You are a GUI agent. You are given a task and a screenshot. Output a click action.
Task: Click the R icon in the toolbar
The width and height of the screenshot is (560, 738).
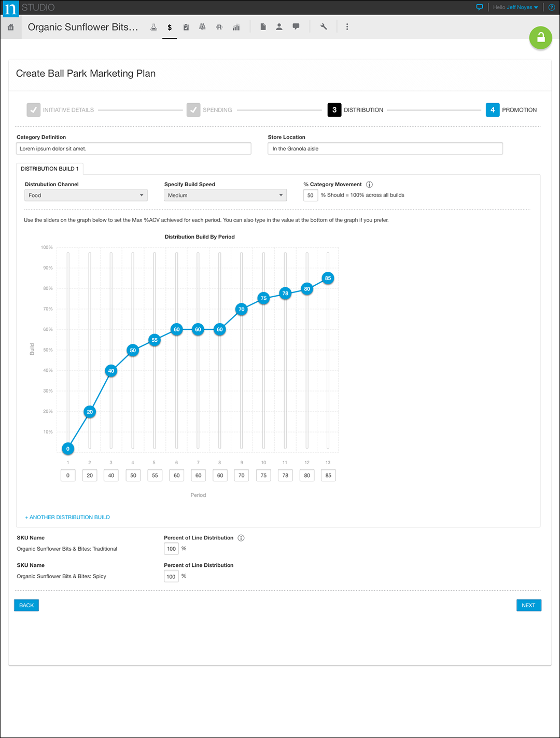point(219,27)
